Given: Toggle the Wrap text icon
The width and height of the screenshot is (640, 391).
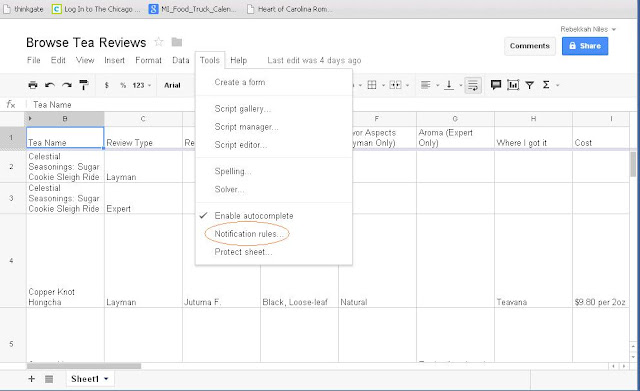Looking at the screenshot, I should pos(473,85).
